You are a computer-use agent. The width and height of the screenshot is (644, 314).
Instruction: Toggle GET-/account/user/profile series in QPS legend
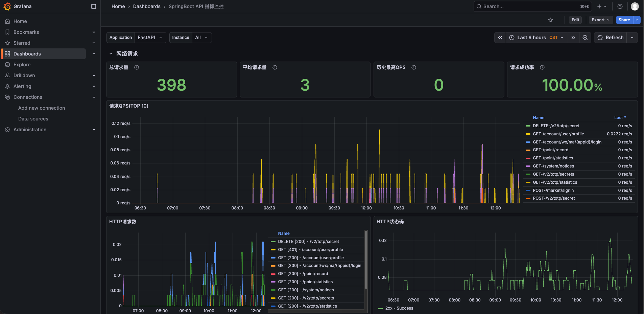pos(558,134)
